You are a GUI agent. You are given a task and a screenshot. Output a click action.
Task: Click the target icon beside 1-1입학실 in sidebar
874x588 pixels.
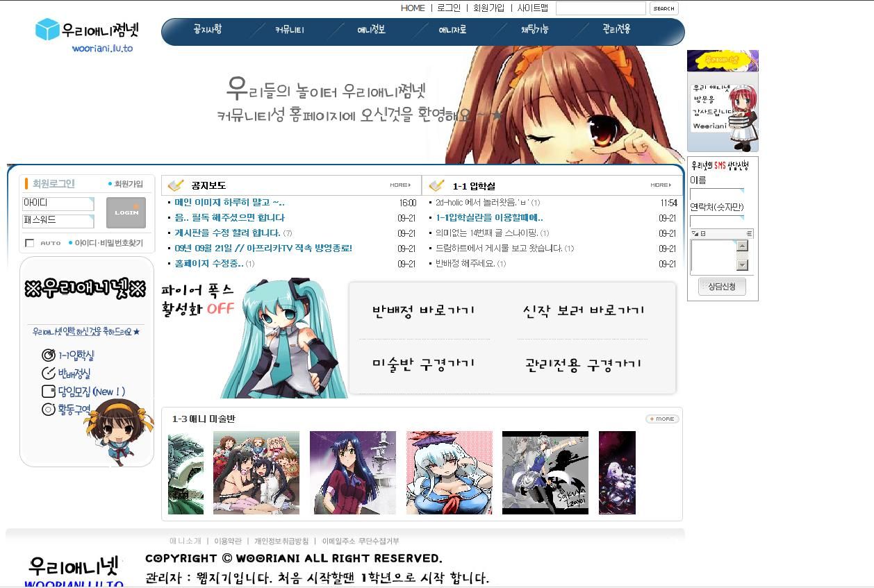[49, 355]
